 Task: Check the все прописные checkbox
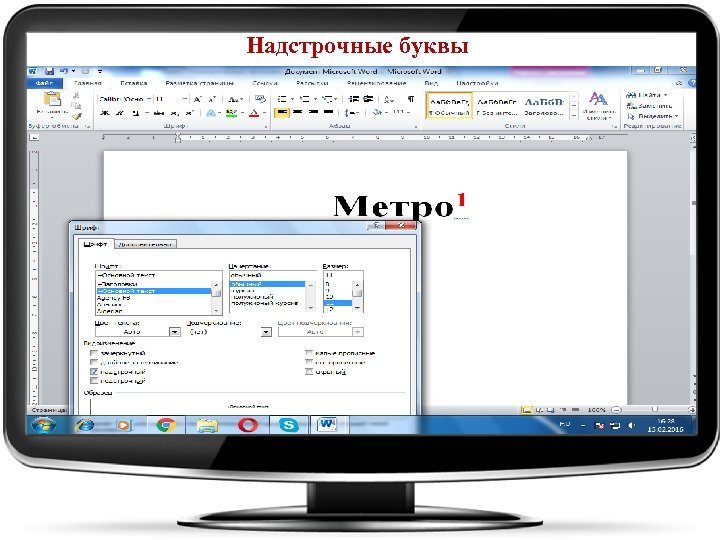click(309, 362)
